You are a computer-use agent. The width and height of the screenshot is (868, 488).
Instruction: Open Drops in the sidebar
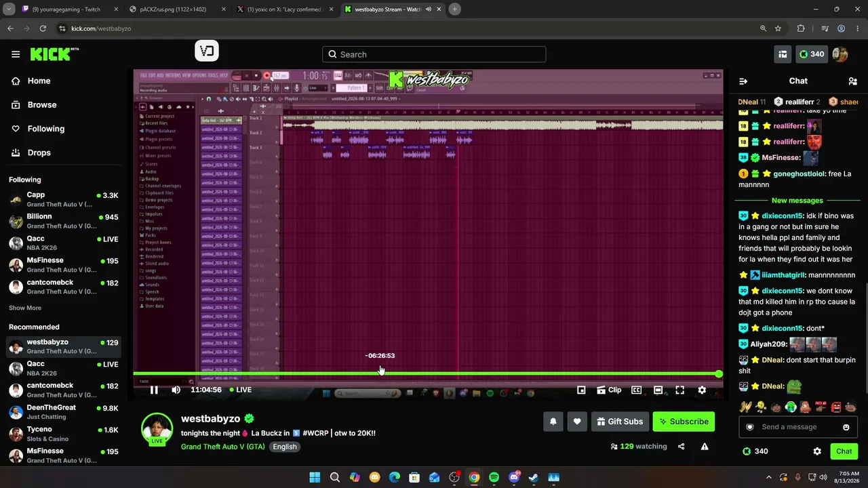[x=31, y=152]
